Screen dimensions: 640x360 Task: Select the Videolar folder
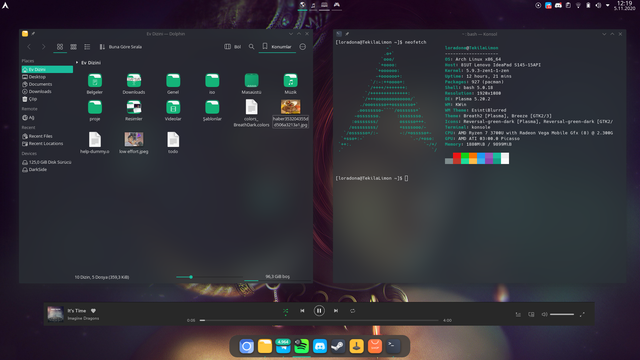pyautogui.click(x=173, y=111)
